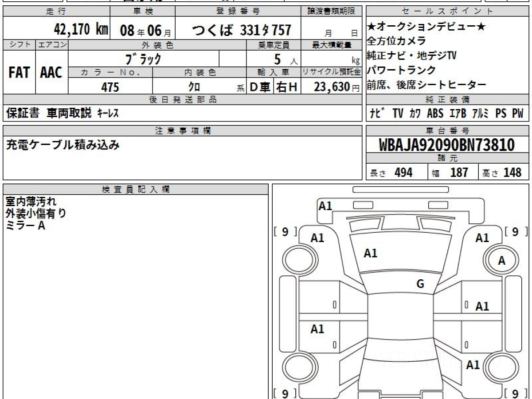Screen dimensions: 532x399
Task: Click color number 475
Action: pyautogui.click(x=110, y=87)
